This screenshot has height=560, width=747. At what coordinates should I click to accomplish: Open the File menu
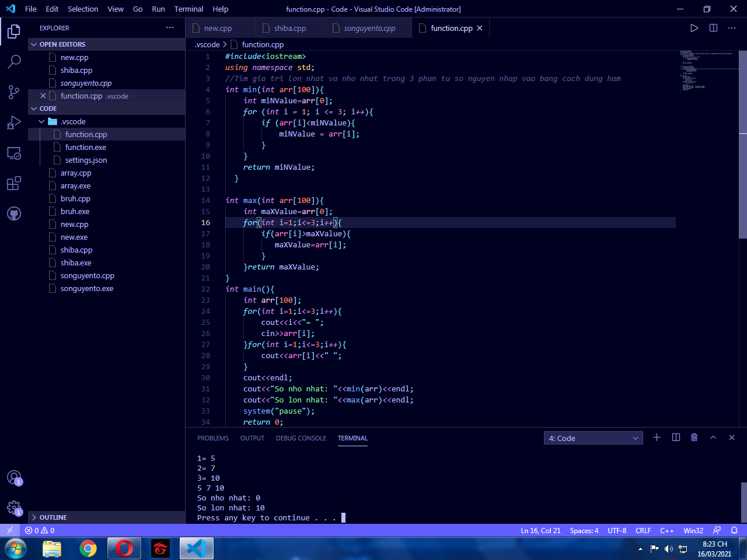point(31,9)
